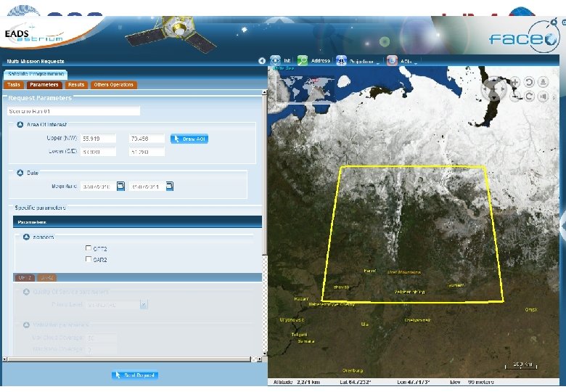Open the Priority Level dropdown
Image resolution: width=566 pixels, height=392 pixels.
(144, 305)
